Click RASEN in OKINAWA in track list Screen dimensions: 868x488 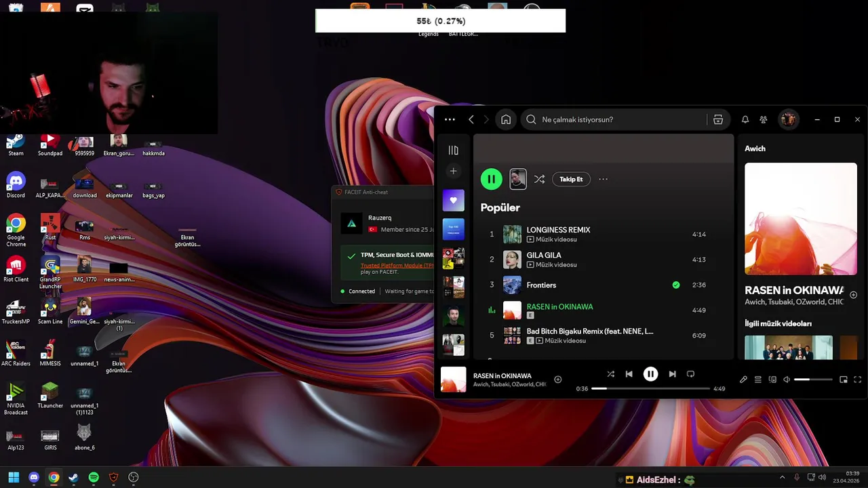[559, 306]
